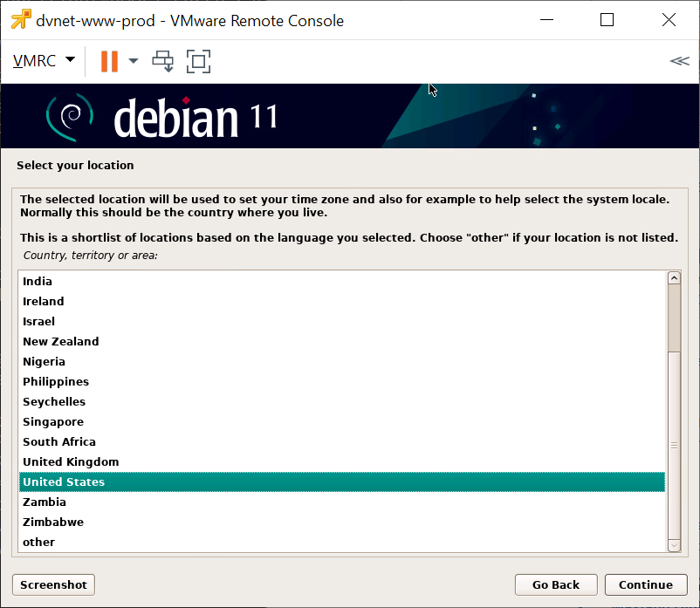700x608 pixels.
Task: Pick "other" at the bottom of list
Action: point(38,542)
